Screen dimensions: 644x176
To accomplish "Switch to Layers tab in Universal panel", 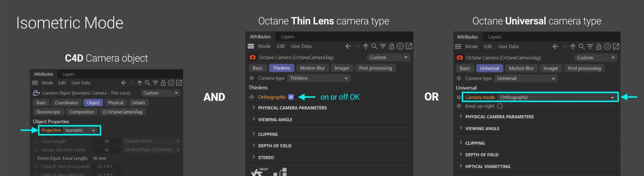I will [x=495, y=37].
